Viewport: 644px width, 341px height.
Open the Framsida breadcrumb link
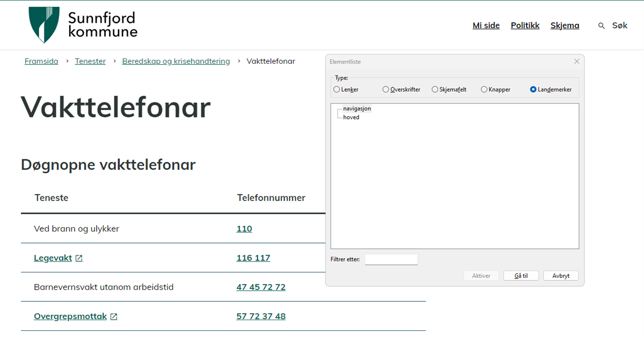point(41,61)
